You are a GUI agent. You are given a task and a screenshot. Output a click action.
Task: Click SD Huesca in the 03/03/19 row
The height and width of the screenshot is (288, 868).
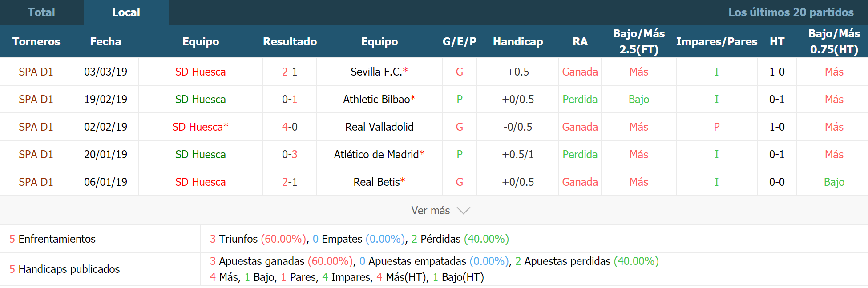pos(200,72)
